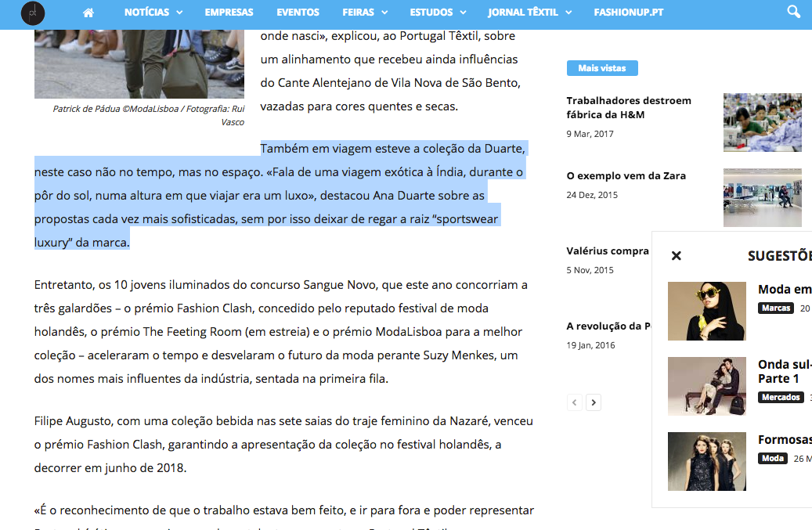812x530 pixels.
Task: Open suggested article Moda em...
Action: click(x=785, y=290)
